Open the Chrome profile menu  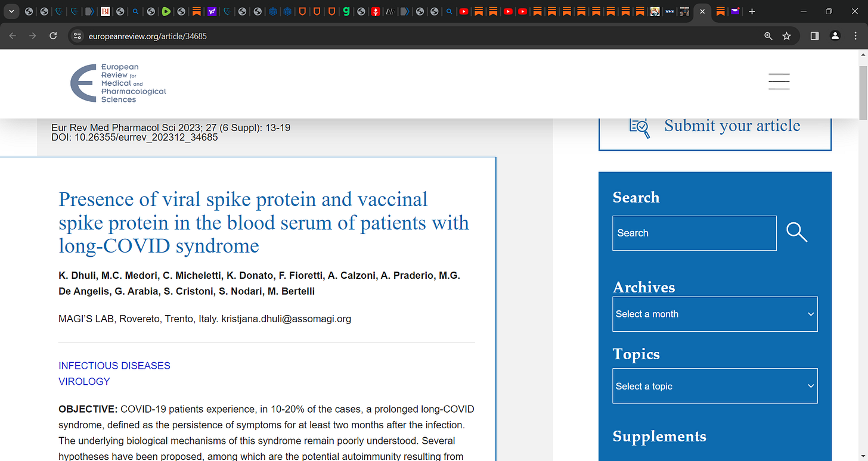[835, 36]
